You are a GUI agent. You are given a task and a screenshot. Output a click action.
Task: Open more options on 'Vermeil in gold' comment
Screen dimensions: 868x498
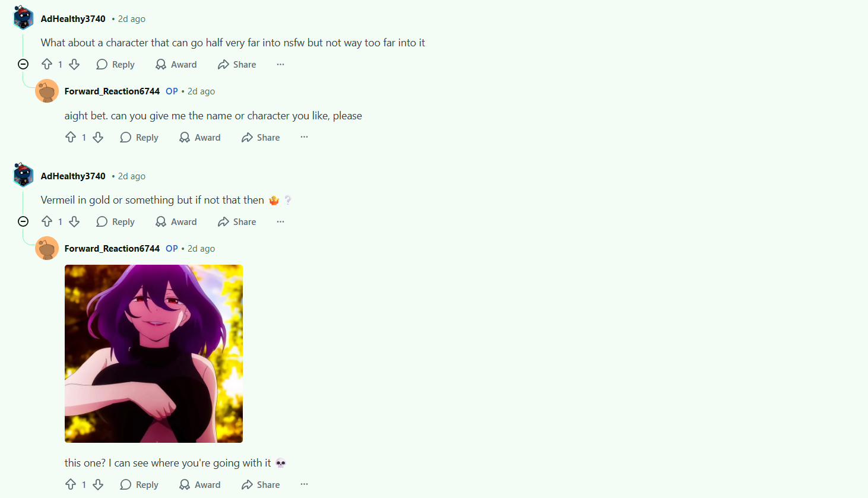[280, 221]
